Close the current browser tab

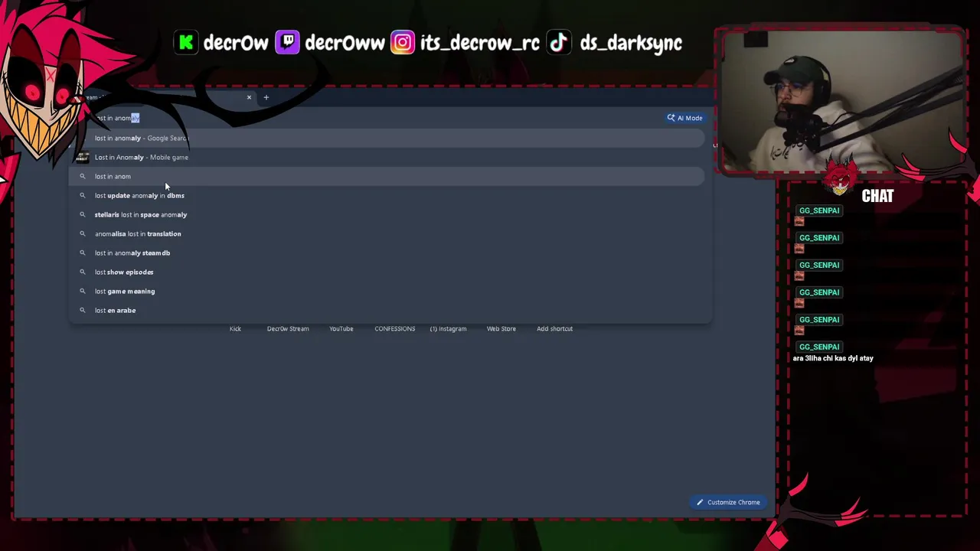(x=249, y=97)
